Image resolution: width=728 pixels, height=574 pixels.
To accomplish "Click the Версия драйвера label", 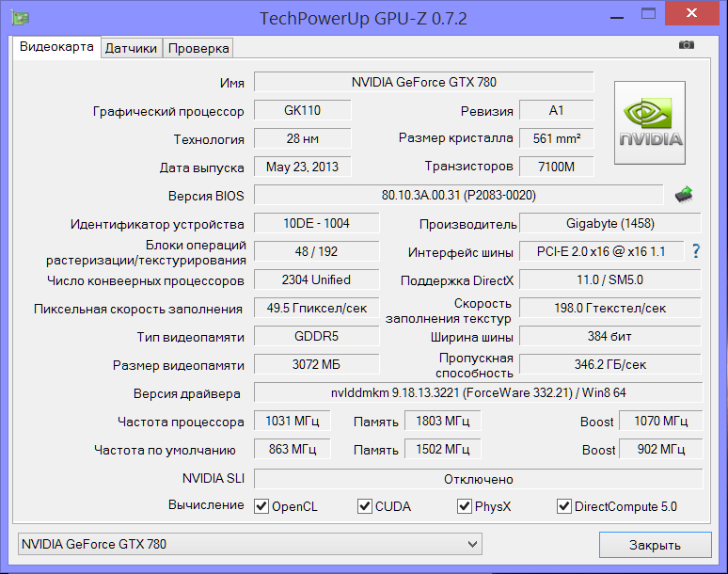I will [x=186, y=394].
